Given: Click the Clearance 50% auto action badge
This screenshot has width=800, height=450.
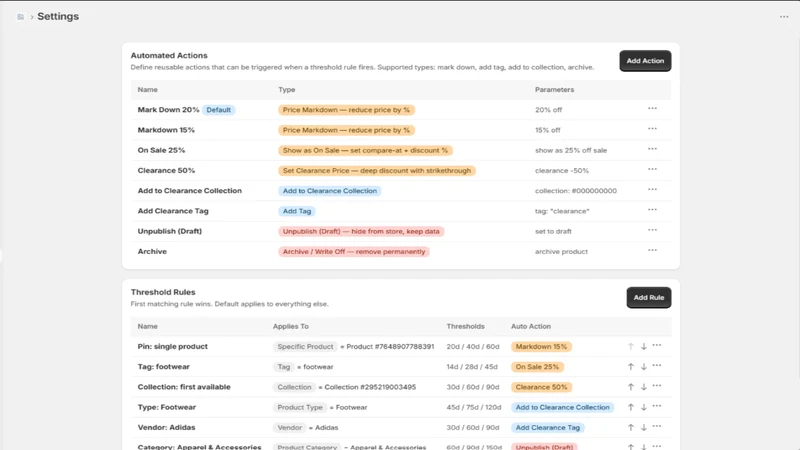Looking at the screenshot, I should click(541, 387).
